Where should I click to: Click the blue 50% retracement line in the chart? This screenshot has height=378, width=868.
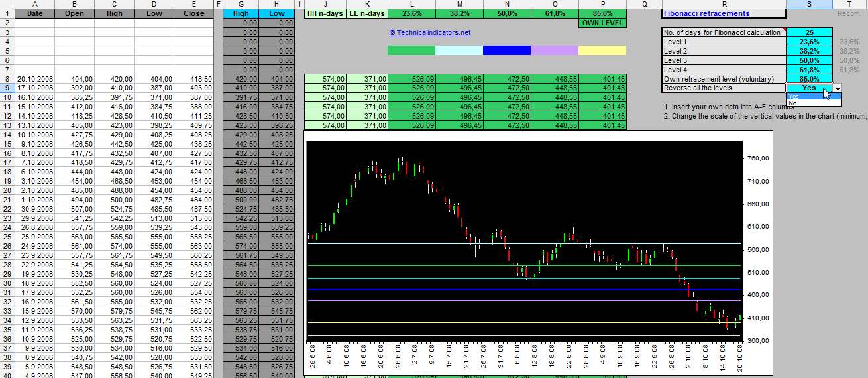click(523, 290)
